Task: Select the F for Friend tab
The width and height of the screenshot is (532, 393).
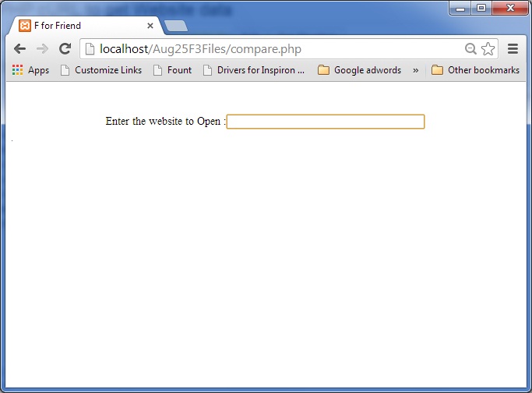Action: [86, 26]
